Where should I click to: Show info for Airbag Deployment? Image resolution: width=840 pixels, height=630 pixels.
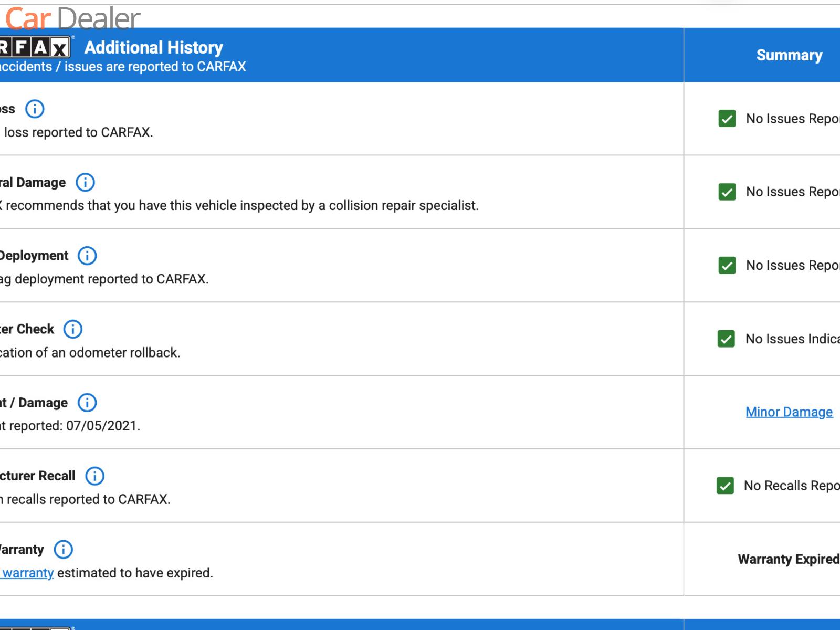[x=87, y=256]
